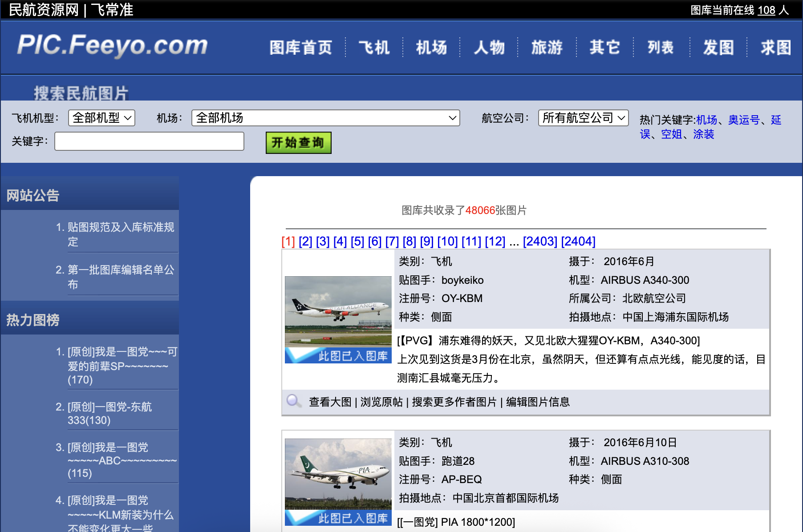Viewport: 803px width, 532px height.
Task: Go to last page [2404]
Action: coord(578,242)
